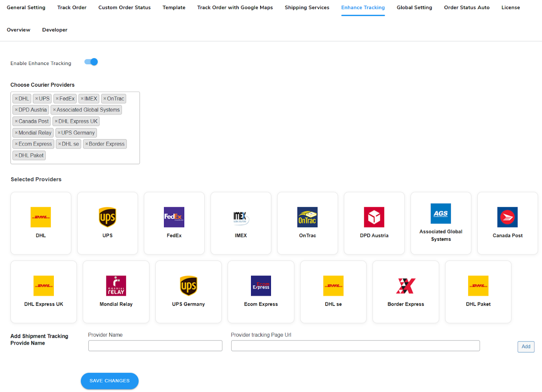Screen dimensions: 542x392
Task: Open the Overview tab
Action: pos(19,30)
